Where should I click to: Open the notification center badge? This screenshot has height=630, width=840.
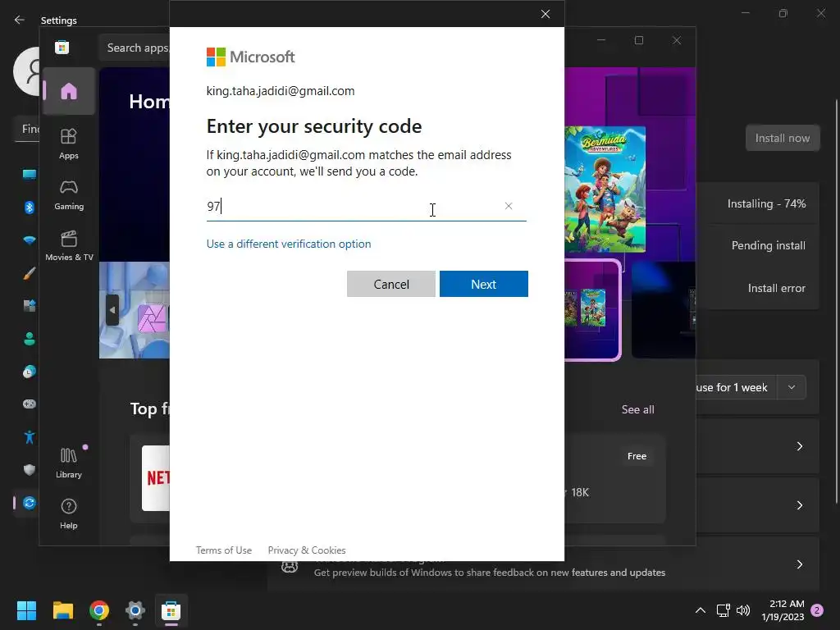click(817, 610)
